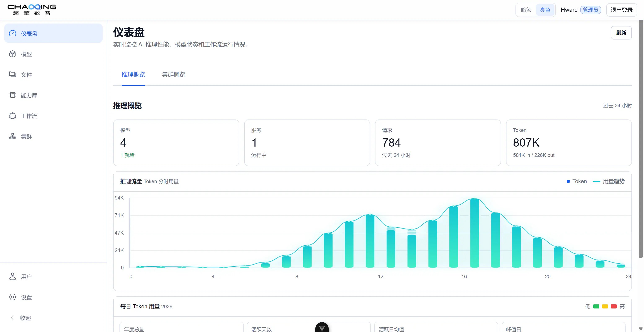Click the red high-usage color swatch
This screenshot has height=332, width=644.
(x=614, y=306)
